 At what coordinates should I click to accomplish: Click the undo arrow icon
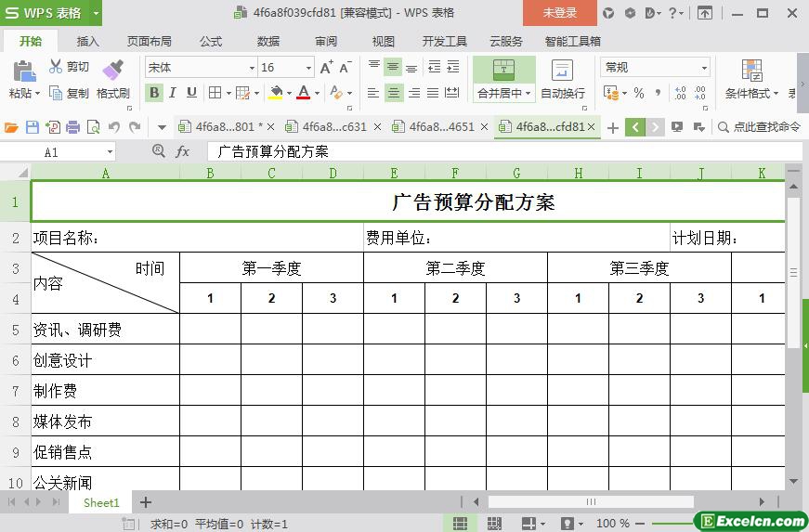(x=114, y=127)
